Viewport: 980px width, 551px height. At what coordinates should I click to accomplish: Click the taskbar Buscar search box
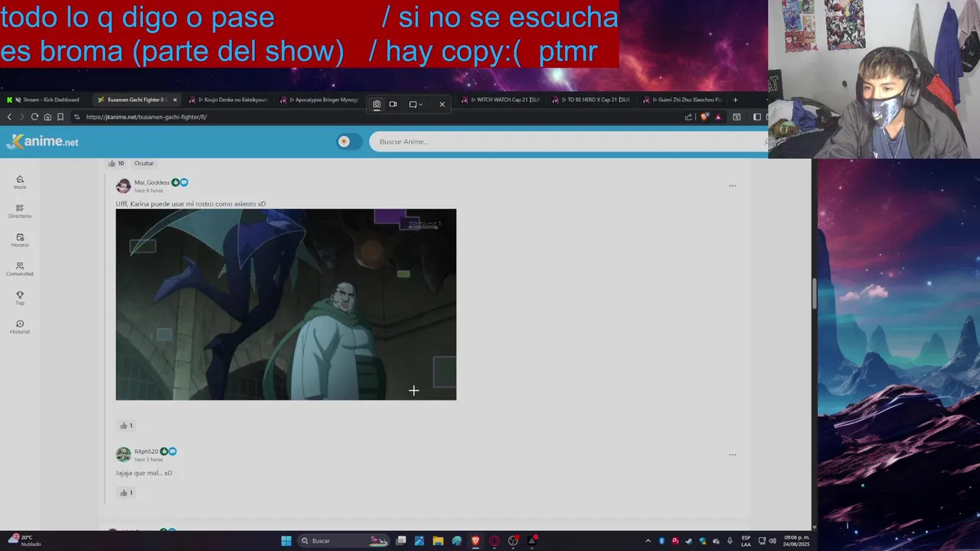coord(343,541)
